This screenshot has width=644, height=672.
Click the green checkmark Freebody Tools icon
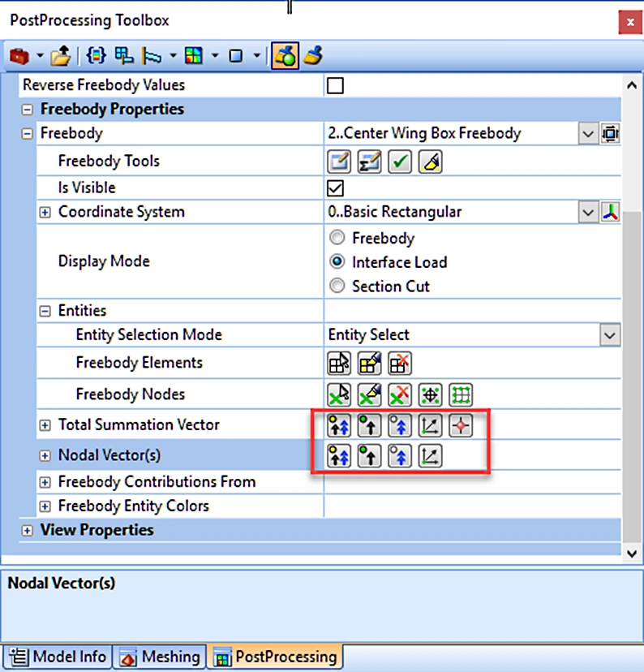(400, 162)
